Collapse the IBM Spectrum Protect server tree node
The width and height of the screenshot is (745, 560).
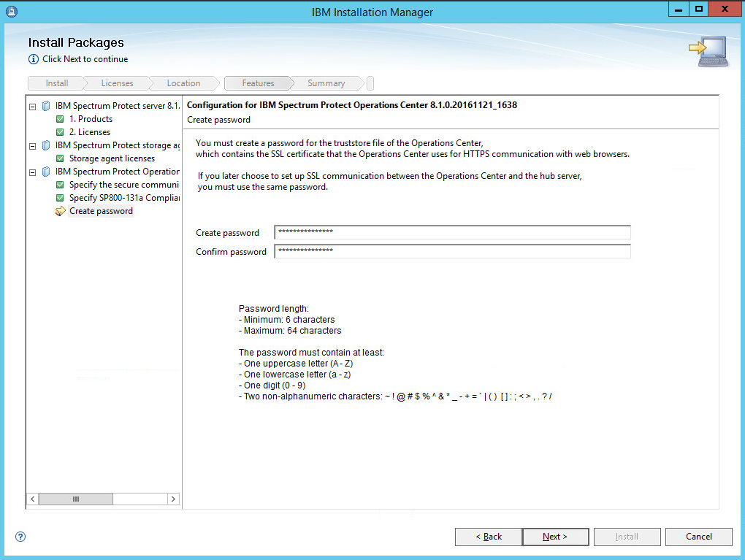click(x=32, y=106)
